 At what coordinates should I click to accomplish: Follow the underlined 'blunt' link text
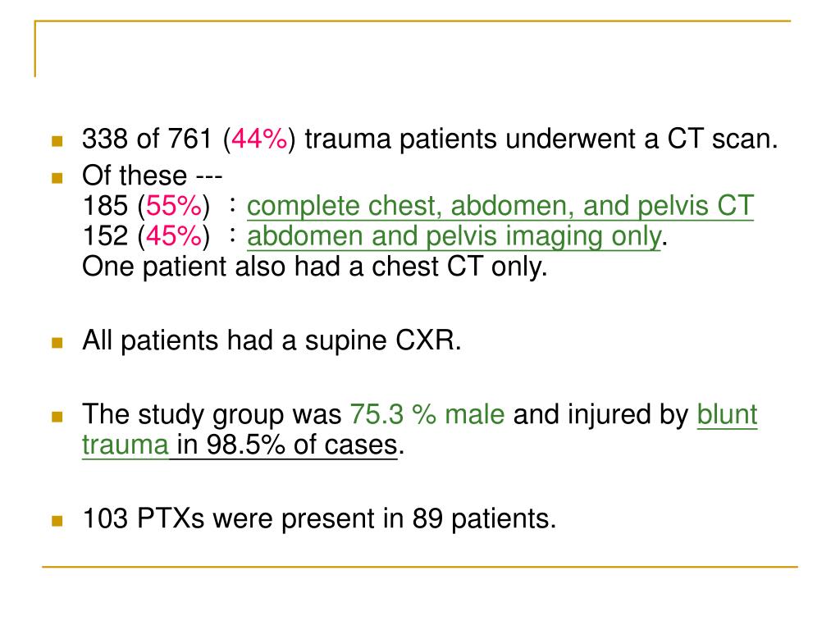pos(727,414)
